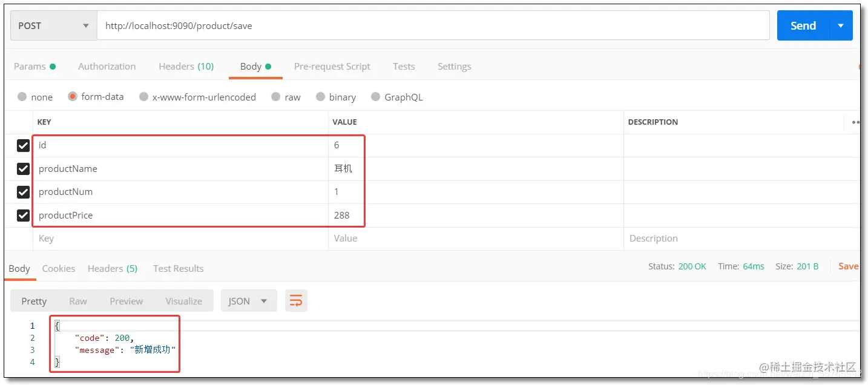This screenshot has height=385, width=868.
Task: Open the Settings tab
Action: [x=455, y=67]
